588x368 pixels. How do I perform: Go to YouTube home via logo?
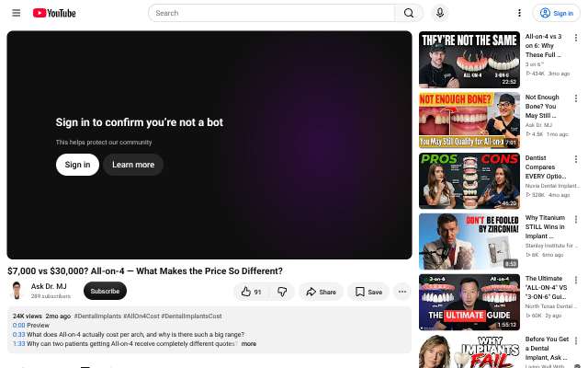(54, 13)
